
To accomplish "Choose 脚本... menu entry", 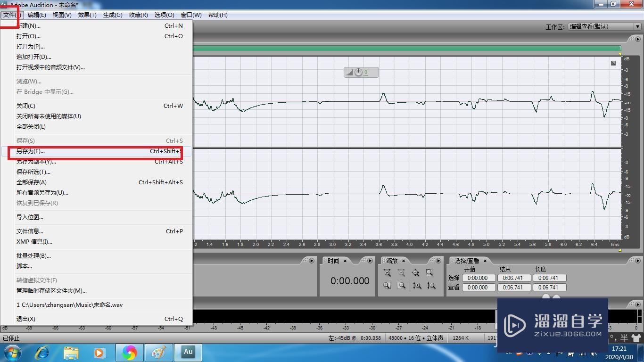I will click(x=96, y=266).
